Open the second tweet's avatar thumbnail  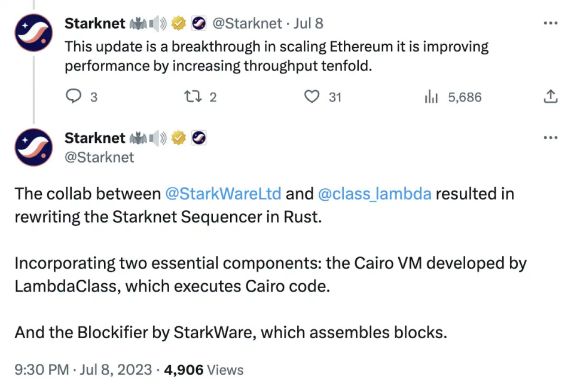[33, 146]
